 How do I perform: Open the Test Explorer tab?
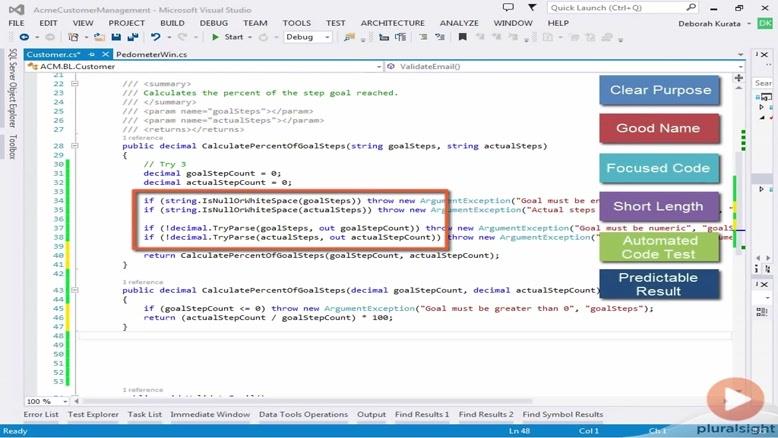click(x=93, y=414)
